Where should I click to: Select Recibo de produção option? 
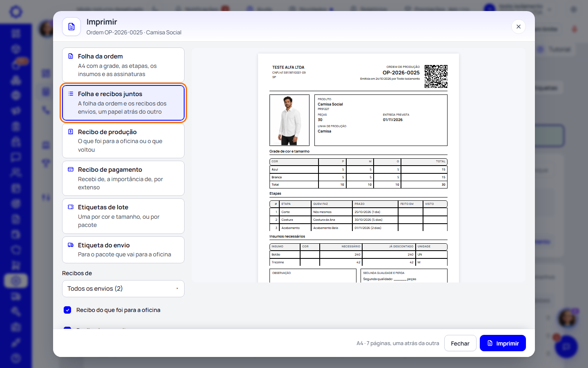(x=123, y=141)
